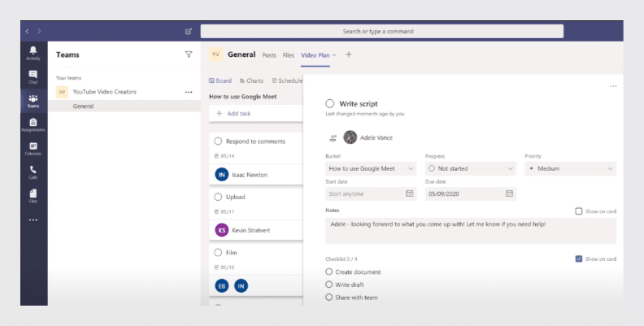
Task: Open Assignments in the sidebar
Action: [33, 125]
